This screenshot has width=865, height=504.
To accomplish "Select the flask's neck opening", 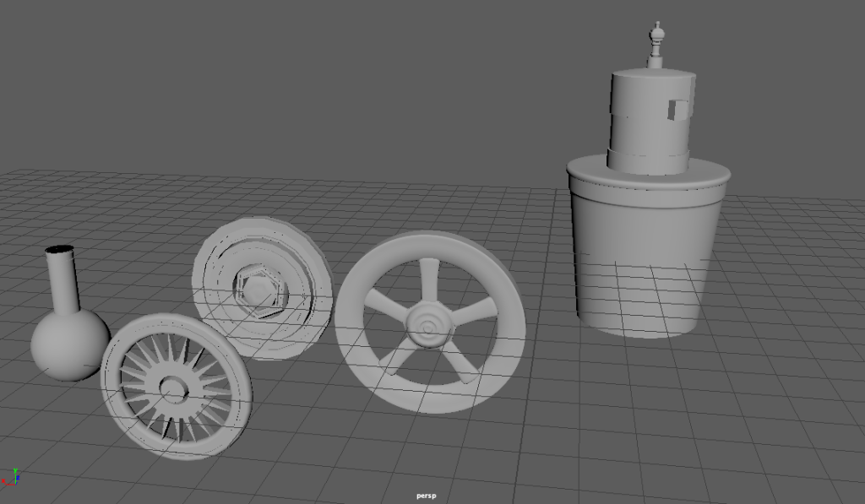I will pos(60,250).
